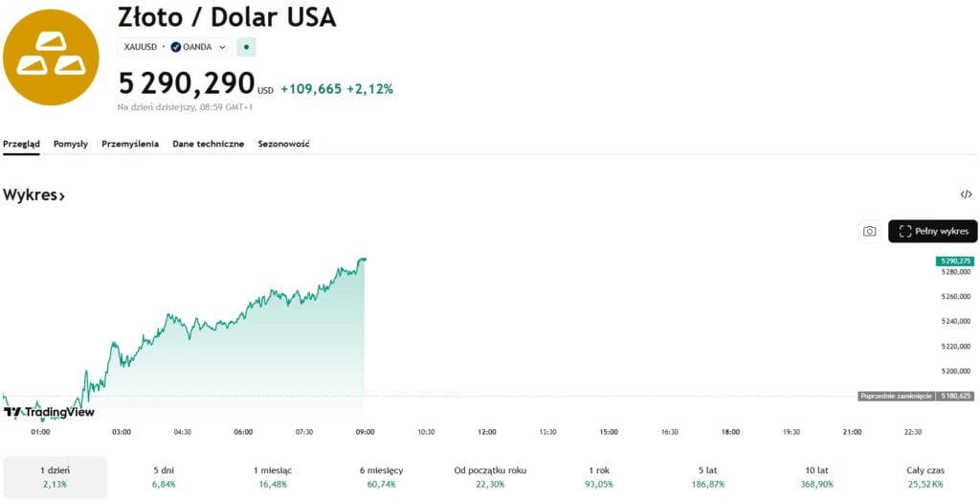Switch to the Pomysły tab
Screen dimensions: 980x501
click(x=71, y=144)
